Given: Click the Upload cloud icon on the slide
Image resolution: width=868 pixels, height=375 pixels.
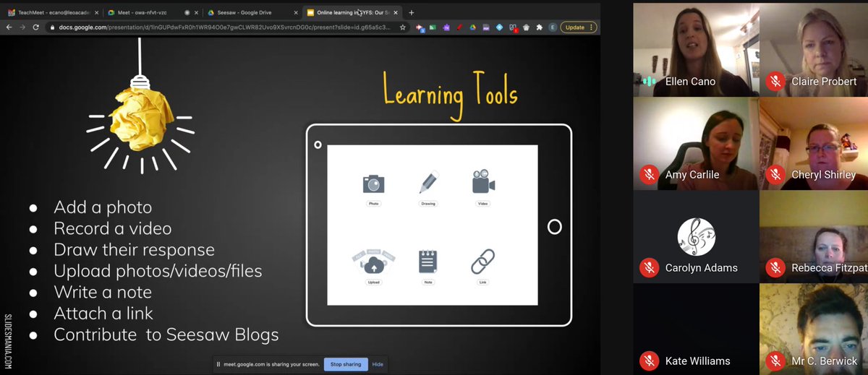Looking at the screenshot, I should [x=373, y=262].
